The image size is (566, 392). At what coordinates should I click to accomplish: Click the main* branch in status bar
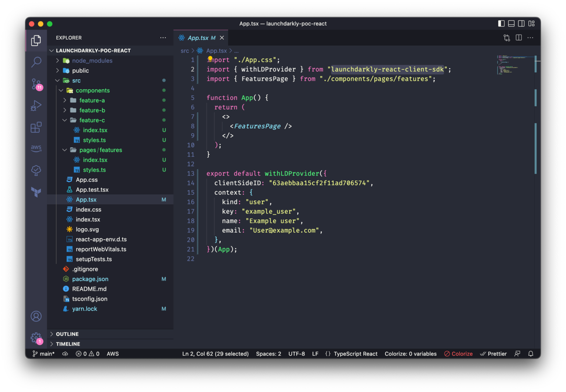tap(44, 354)
